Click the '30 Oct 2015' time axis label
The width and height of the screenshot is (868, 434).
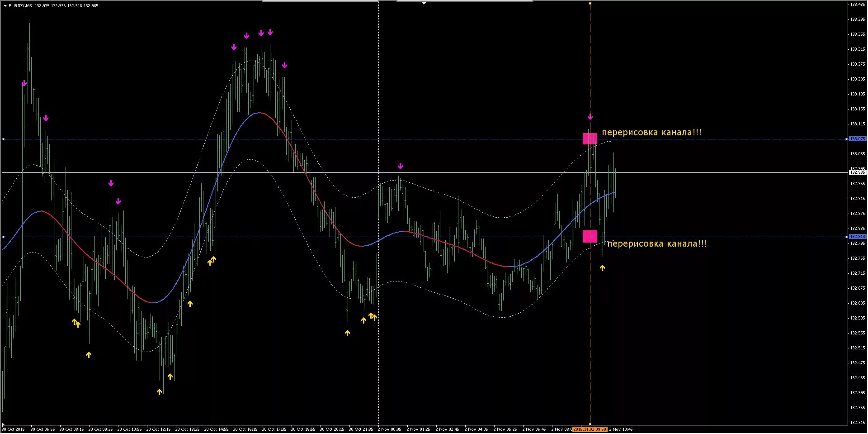pyautogui.click(x=14, y=429)
